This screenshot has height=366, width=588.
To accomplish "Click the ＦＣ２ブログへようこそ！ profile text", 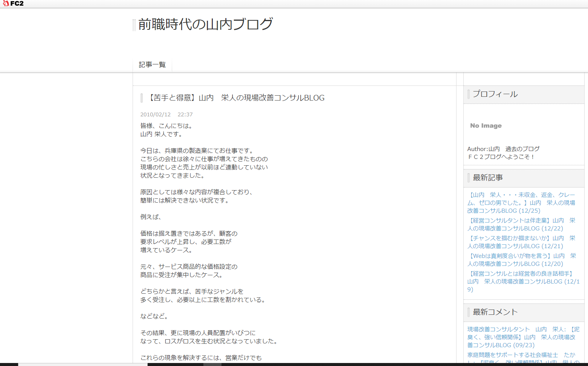I will point(501,157).
